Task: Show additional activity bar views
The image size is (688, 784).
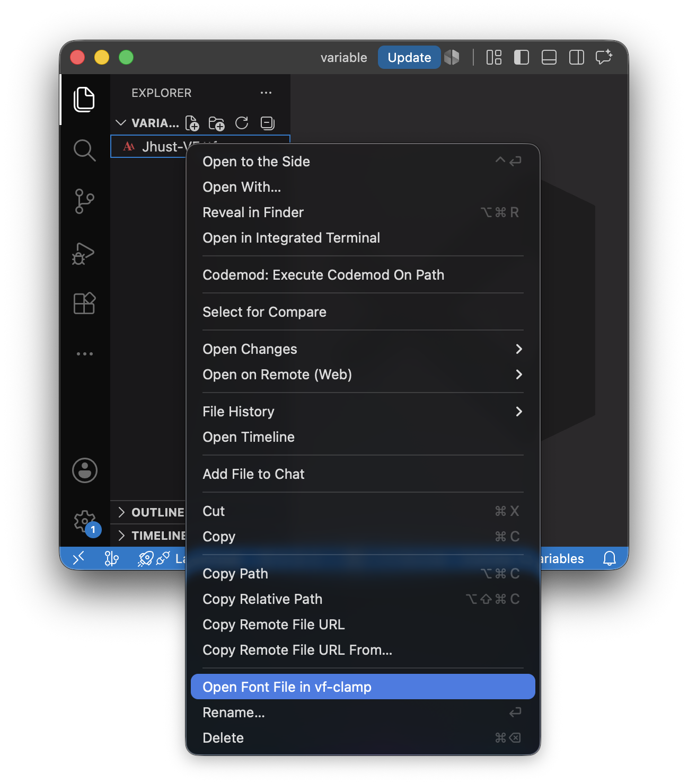Action: tap(85, 353)
